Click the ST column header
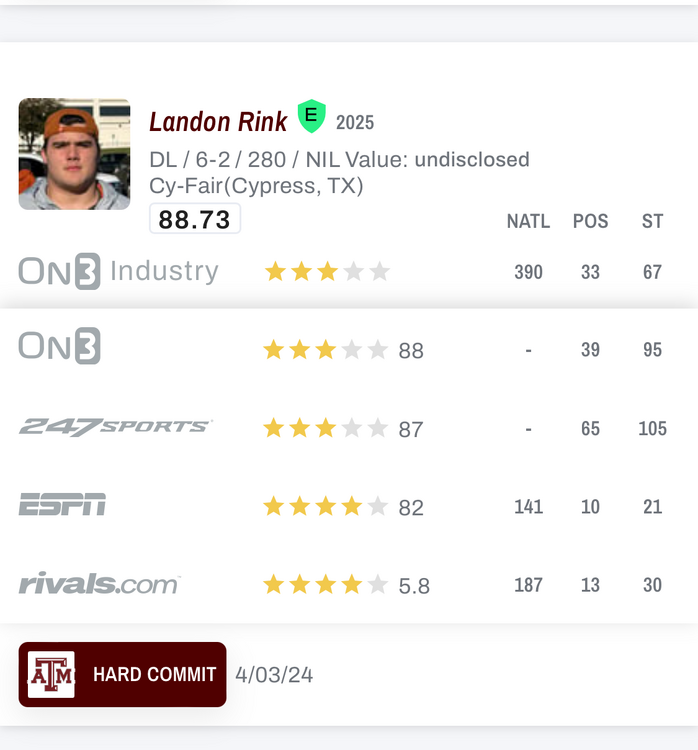 (652, 221)
